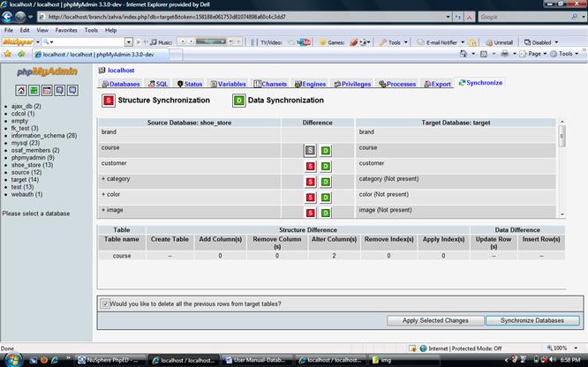Click the data sync D icon for customer
Image resolution: width=588 pixels, height=367 pixels.
[326, 166]
